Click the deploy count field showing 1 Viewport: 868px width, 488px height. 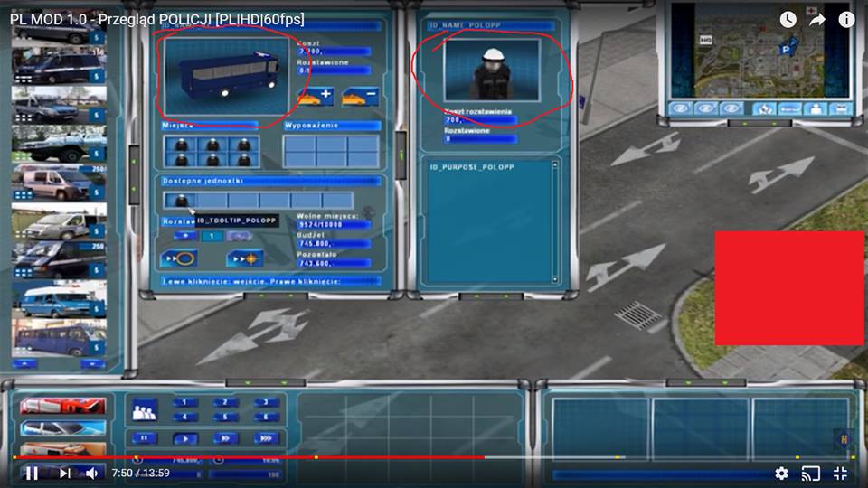pyautogui.click(x=211, y=236)
